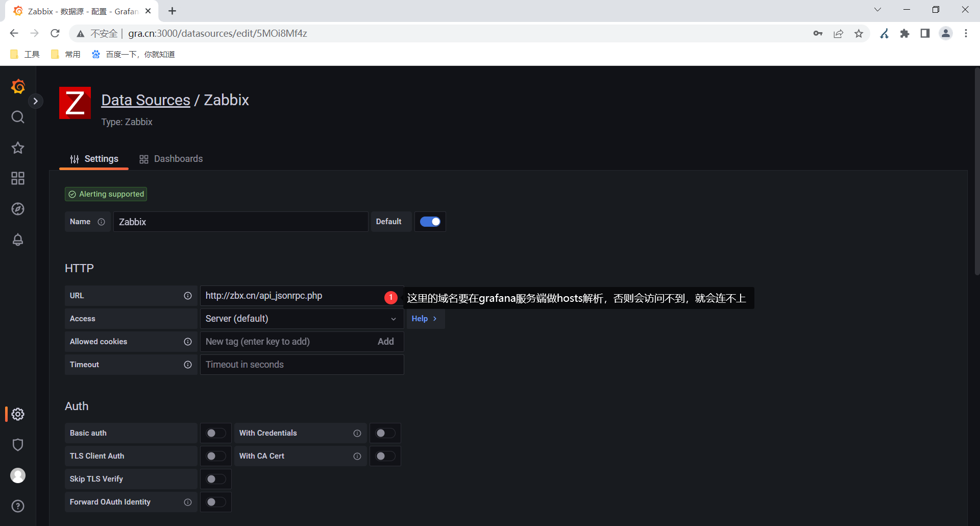The height and width of the screenshot is (526, 980).
Task: Toggle the Default data source switch
Action: [x=430, y=222]
